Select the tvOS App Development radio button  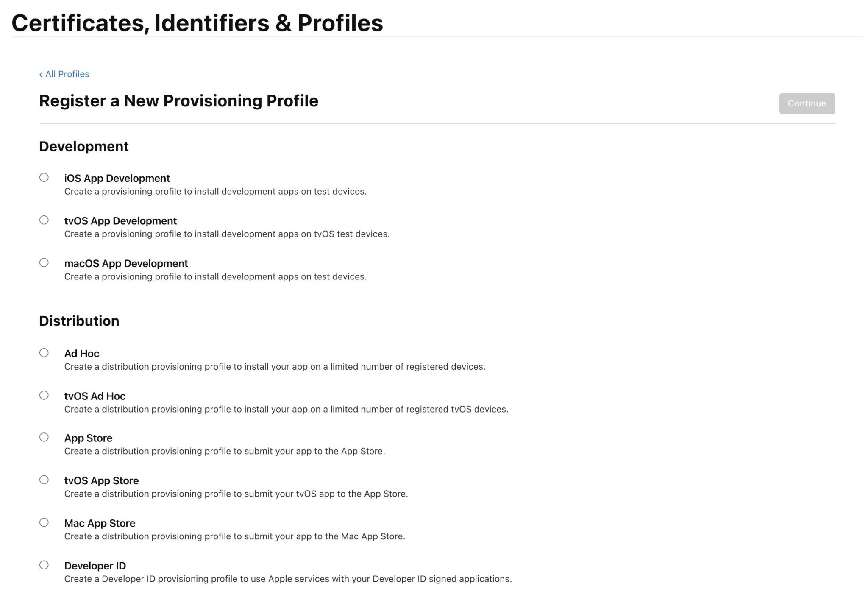44,219
